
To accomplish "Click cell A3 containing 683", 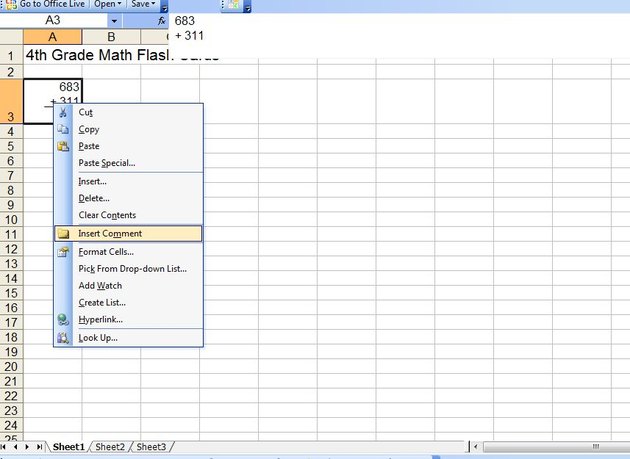I will pyautogui.click(x=53, y=101).
